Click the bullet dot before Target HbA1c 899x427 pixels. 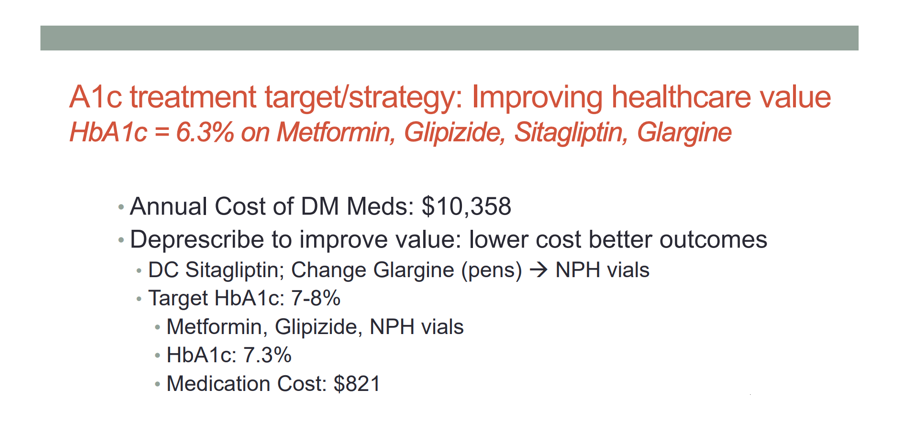point(139,299)
